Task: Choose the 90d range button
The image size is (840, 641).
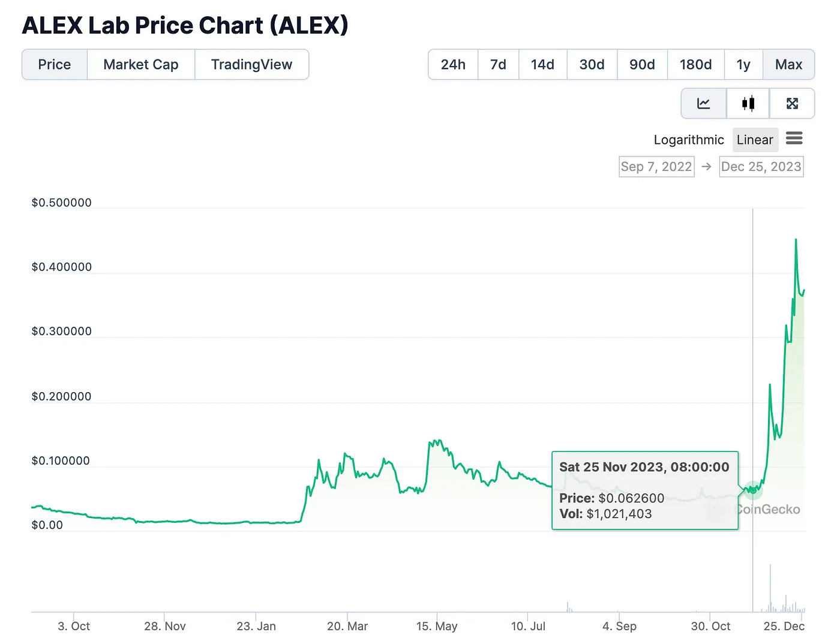Action: (x=642, y=65)
